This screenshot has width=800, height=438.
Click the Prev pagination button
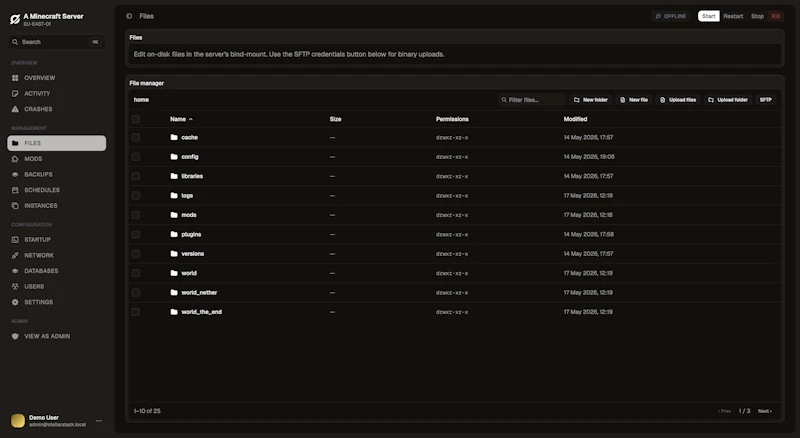point(724,411)
